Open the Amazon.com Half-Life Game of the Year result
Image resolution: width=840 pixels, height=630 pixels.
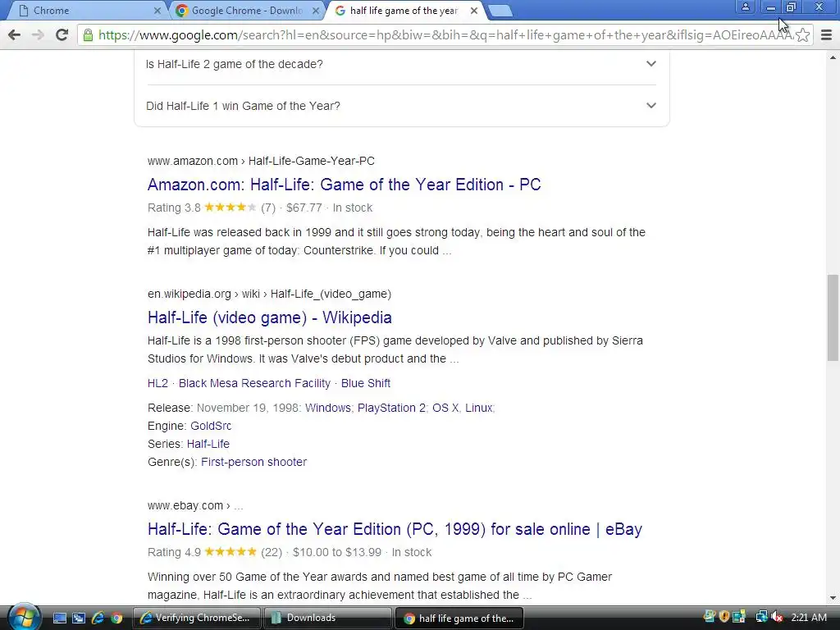pos(344,185)
